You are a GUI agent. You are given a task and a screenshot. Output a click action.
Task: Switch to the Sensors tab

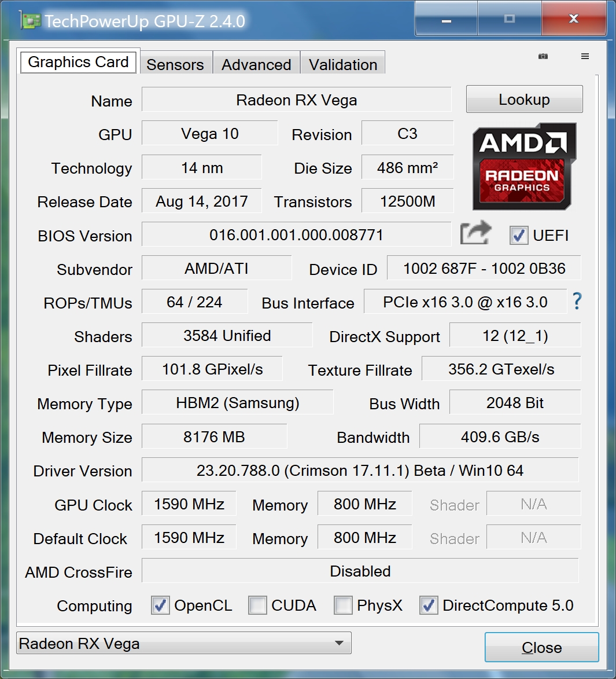pyautogui.click(x=175, y=64)
